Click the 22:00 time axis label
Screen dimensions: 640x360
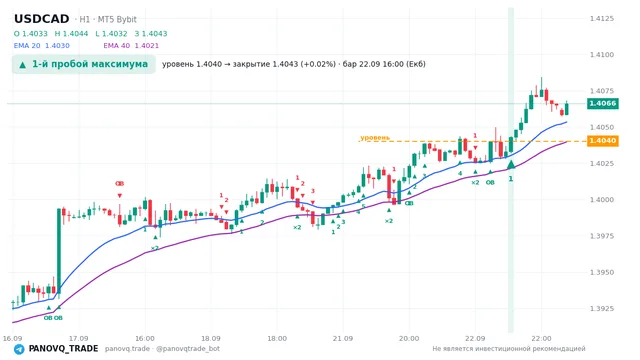click(541, 338)
